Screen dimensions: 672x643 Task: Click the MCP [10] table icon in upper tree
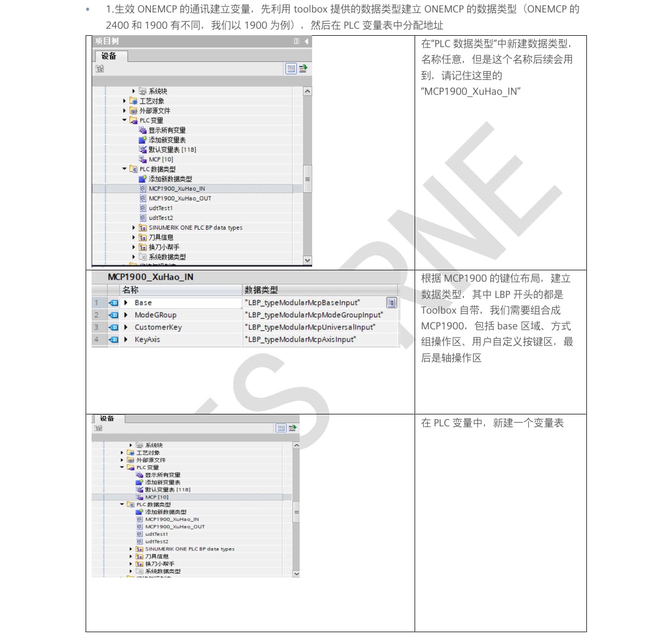click(x=143, y=159)
